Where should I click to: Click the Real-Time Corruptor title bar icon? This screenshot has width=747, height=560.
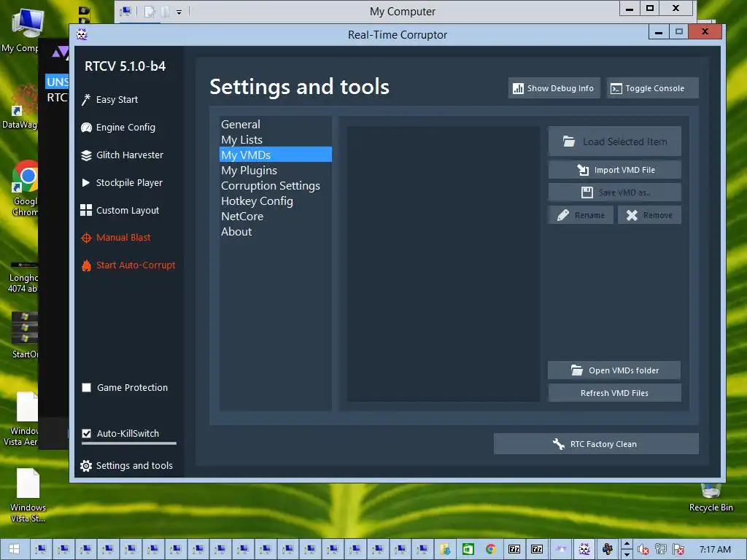tap(82, 34)
